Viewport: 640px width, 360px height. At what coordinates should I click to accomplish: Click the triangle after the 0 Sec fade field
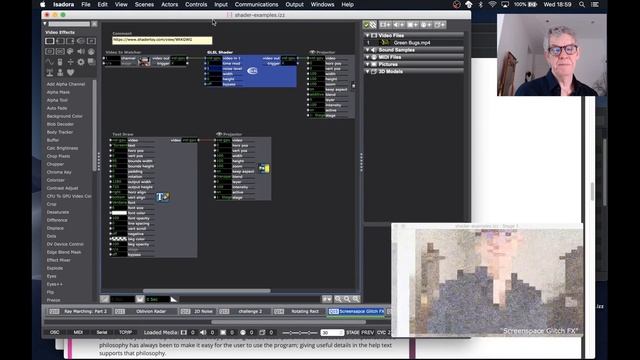(173, 299)
